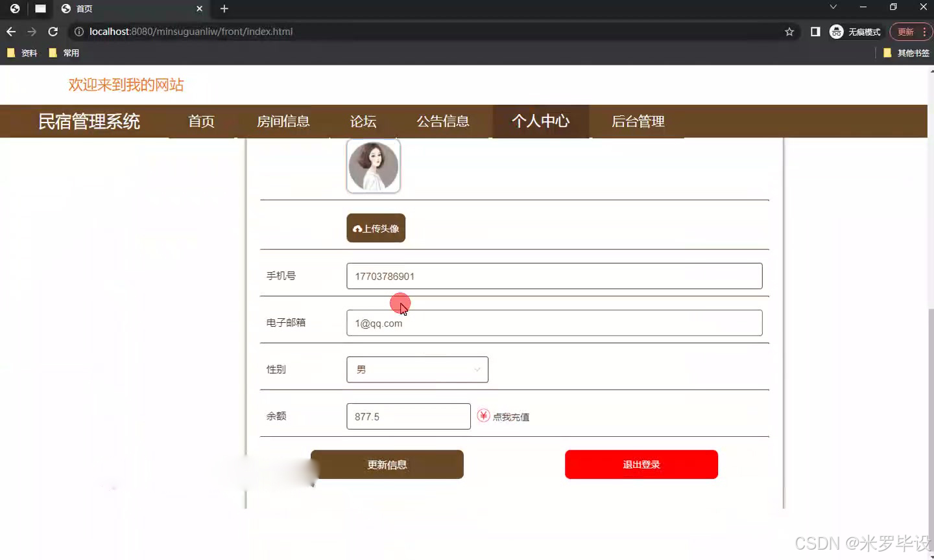Click the red ¥ icon beside 余额 field
Screen dimensions: 934x560
pos(484,415)
